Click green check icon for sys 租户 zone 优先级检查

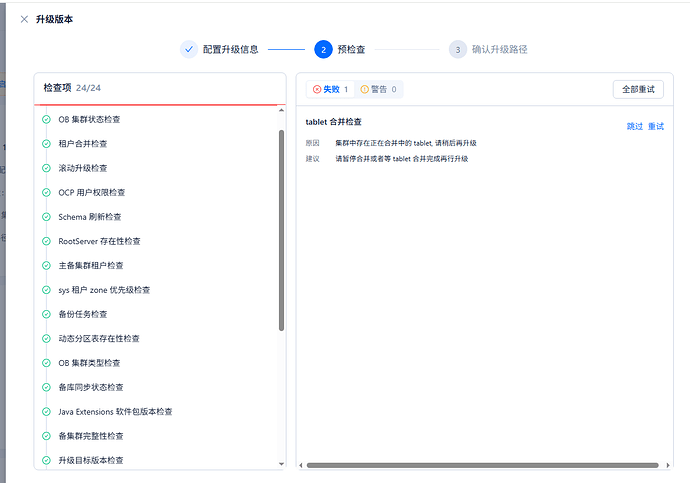[46, 290]
